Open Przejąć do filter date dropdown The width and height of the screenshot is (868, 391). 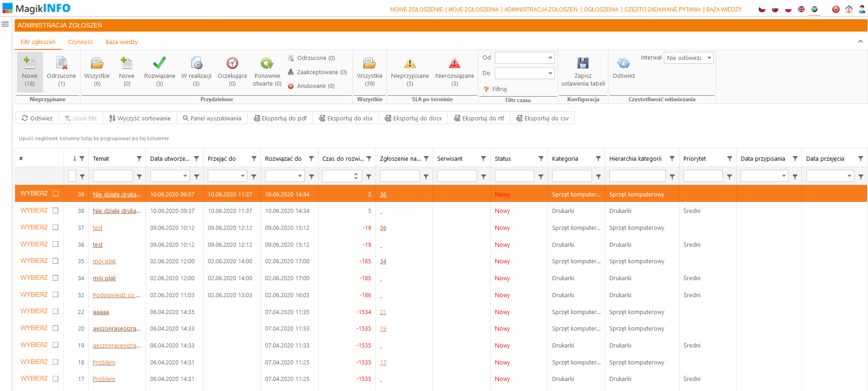coord(243,176)
